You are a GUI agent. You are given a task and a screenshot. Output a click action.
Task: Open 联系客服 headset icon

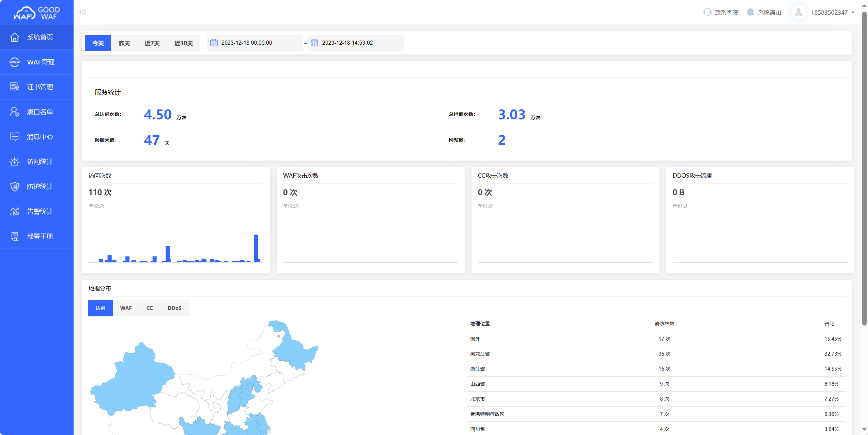click(x=707, y=12)
